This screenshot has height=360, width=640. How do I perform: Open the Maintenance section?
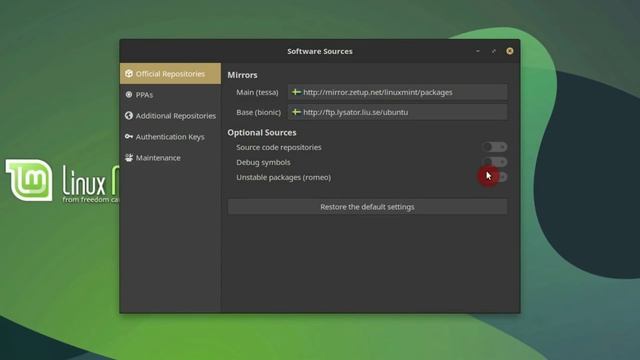(170, 158)
